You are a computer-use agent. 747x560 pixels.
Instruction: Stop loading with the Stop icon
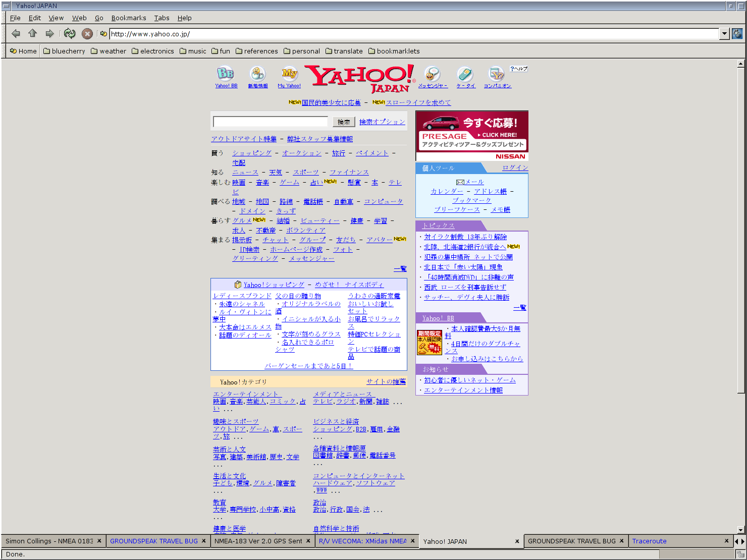(x=87, y=34)
